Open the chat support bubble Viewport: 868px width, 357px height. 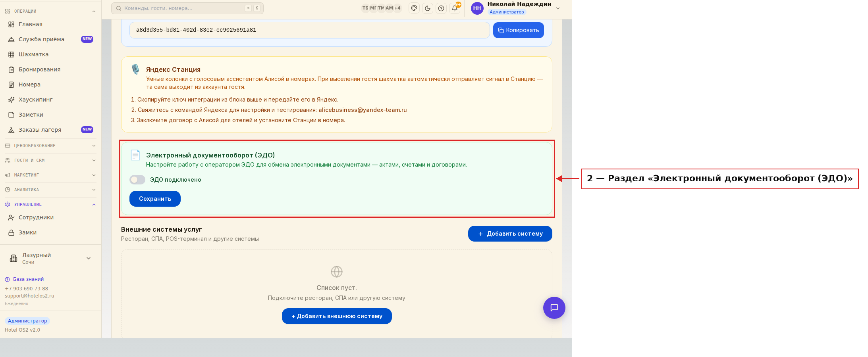554,308
